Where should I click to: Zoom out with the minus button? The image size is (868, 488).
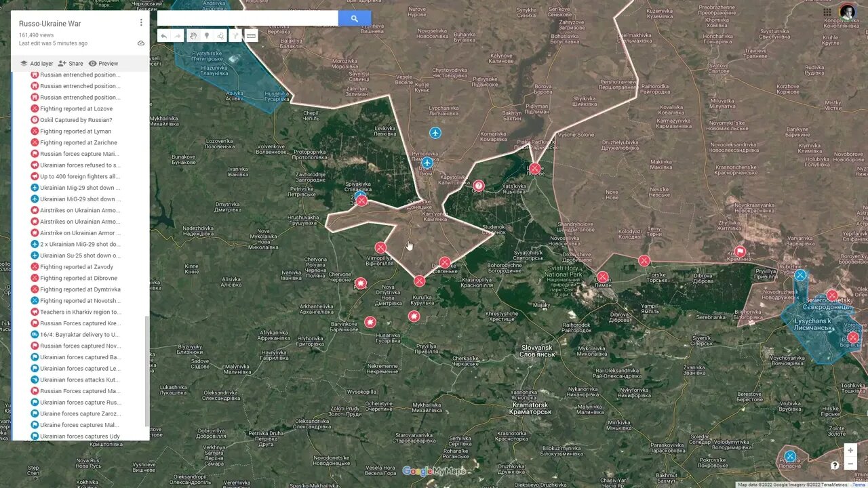pyautogui.click(x=850, y=464)
